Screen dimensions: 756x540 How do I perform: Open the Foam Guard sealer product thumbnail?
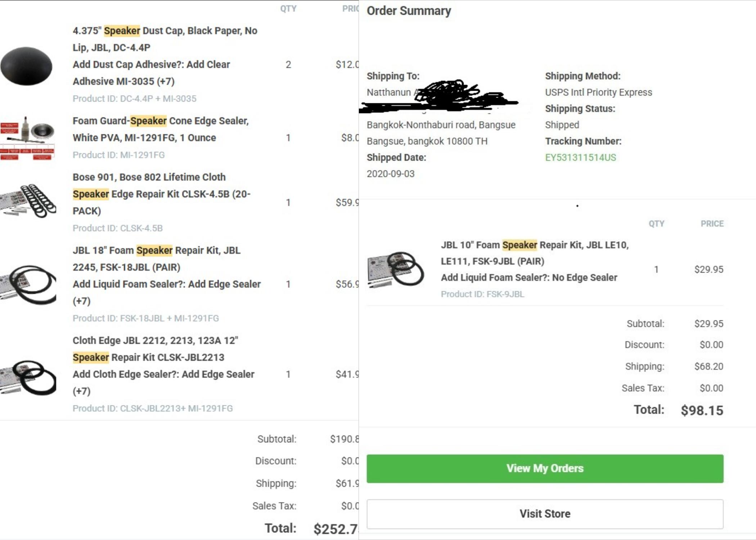[28, 138]
